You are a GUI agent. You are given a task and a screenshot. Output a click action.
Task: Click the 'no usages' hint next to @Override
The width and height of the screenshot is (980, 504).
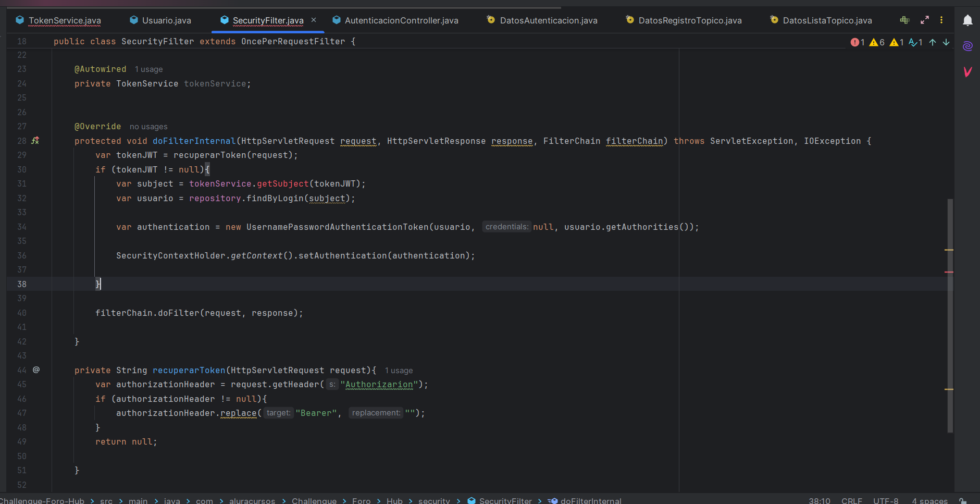pyautogui.click(x=148, y=127)
